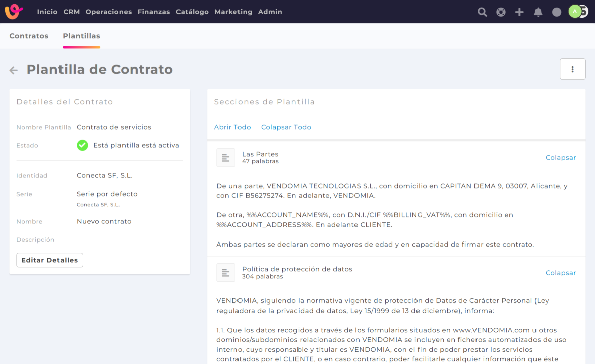Collapse the Las Partes section
The width and height of the screenshot is (595, 364).
560,158
